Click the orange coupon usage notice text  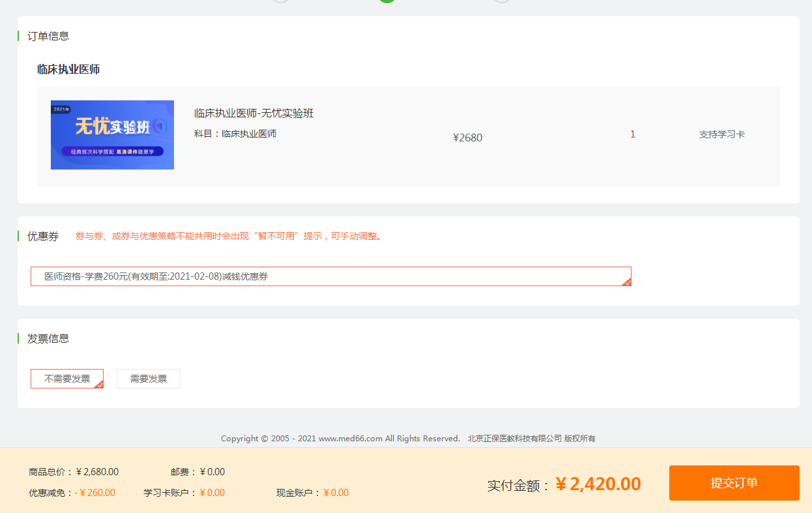point(230,236)
